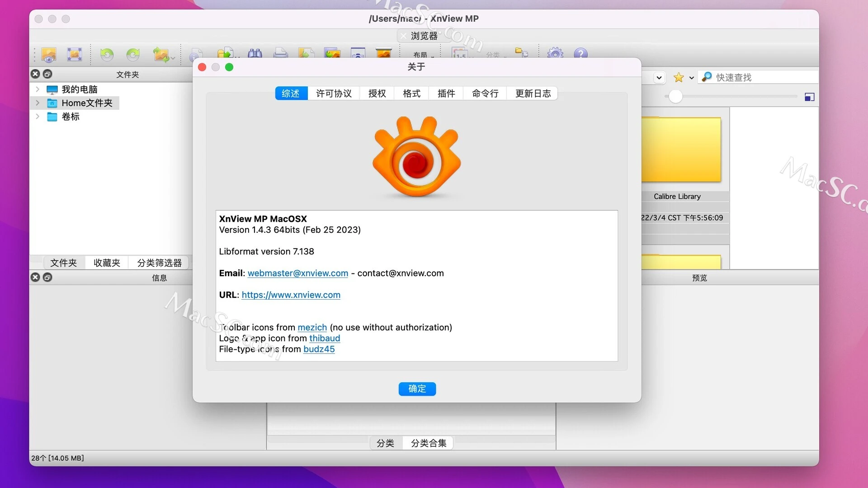Close the 文件夹 panel with its X icon

click(35, 74)
